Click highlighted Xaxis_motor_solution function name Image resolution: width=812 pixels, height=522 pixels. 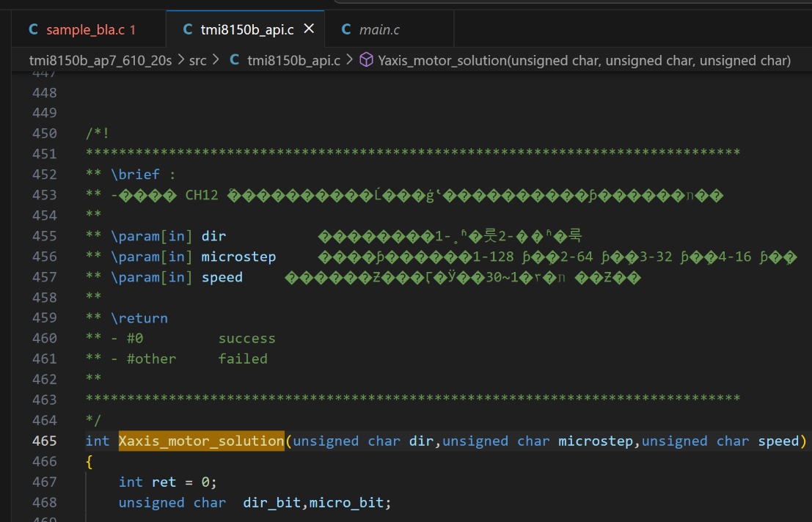click(202, 441)
